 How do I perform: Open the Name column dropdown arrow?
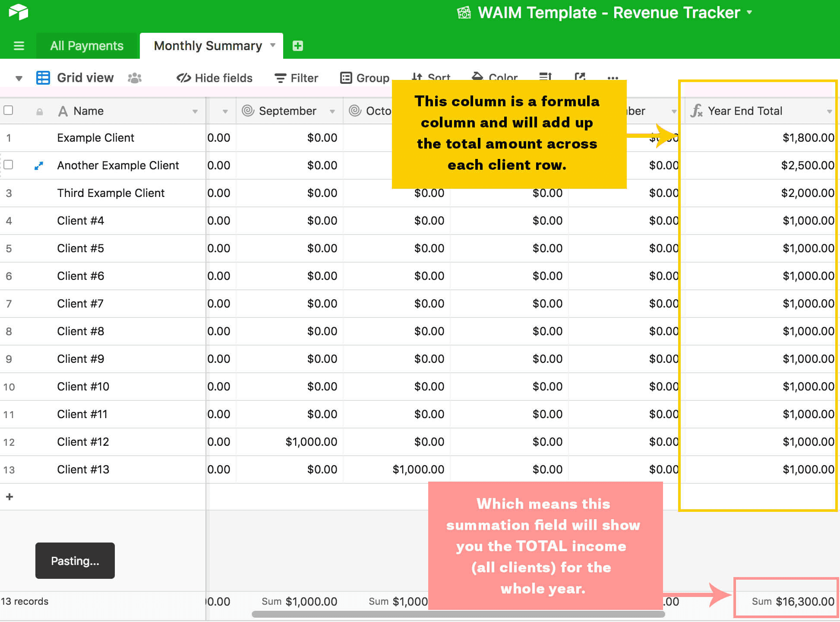195,111
